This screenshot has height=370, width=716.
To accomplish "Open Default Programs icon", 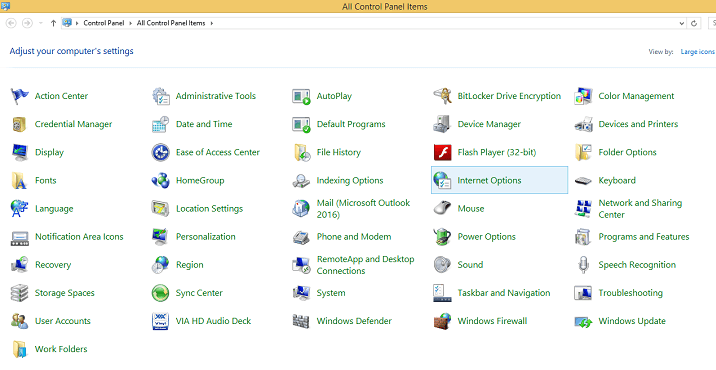I will 301,124.
